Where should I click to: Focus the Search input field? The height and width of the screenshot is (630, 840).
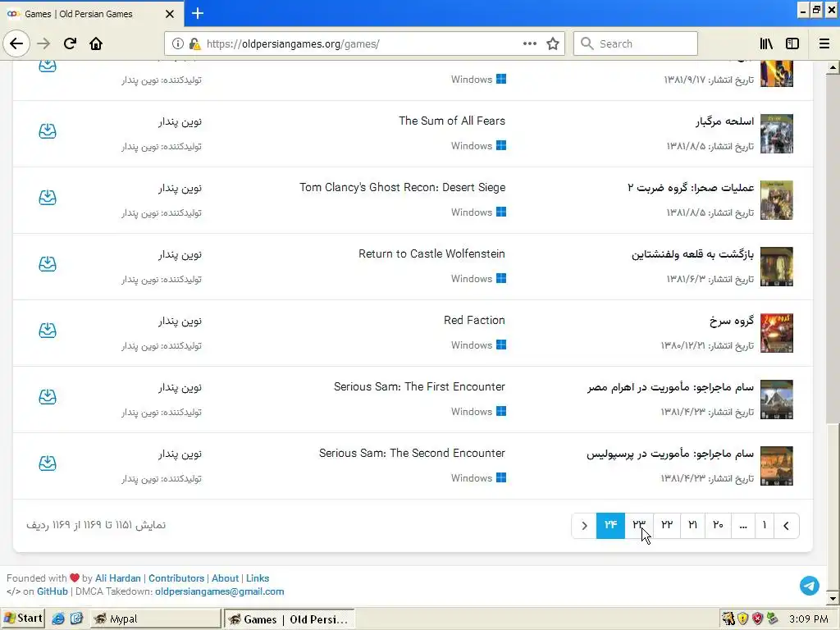pyautogui.click(x=636, y=43)
